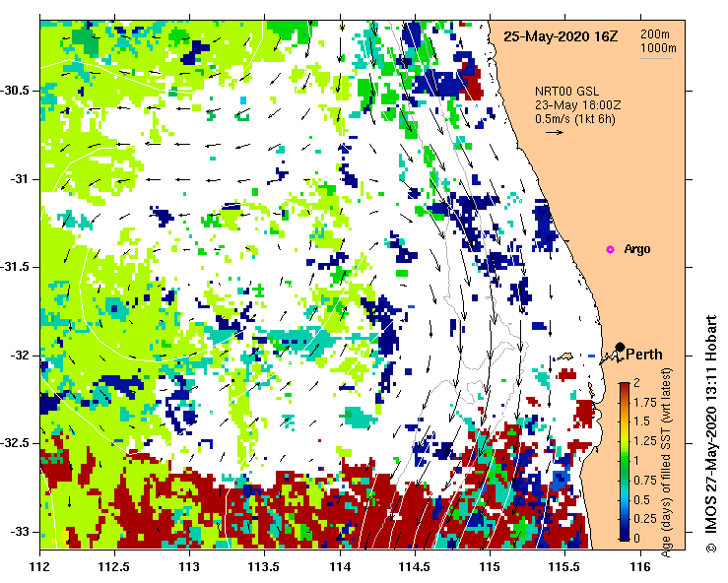Click the IMOS copyright text at right edge
Viewport: 728px width, 583px height.
pos(711,434)
